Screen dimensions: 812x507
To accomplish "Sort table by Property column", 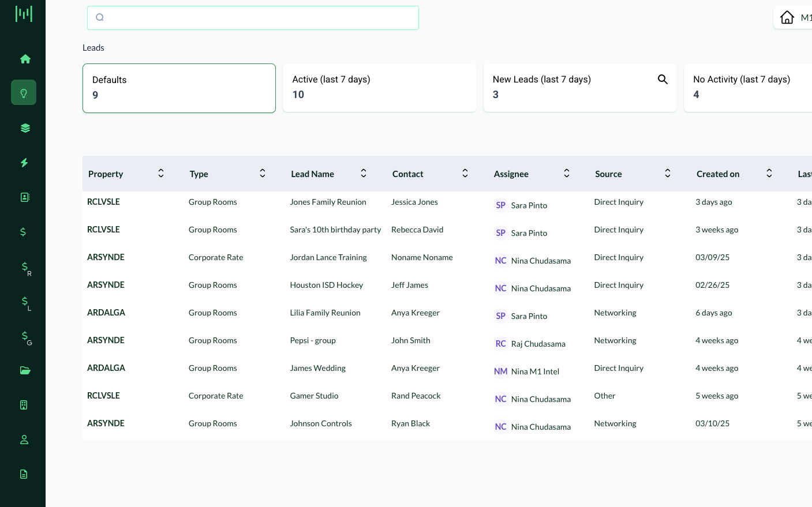I will [161, 174].
